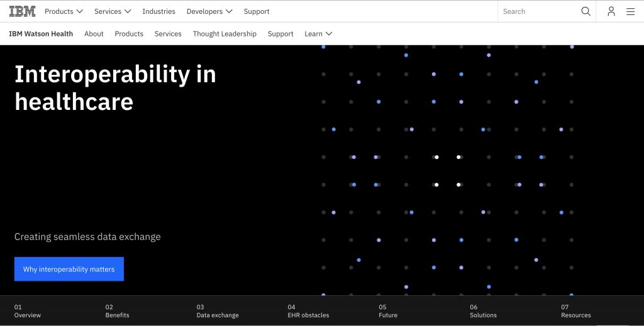Open IBM Watson Health link

[41, 34]
